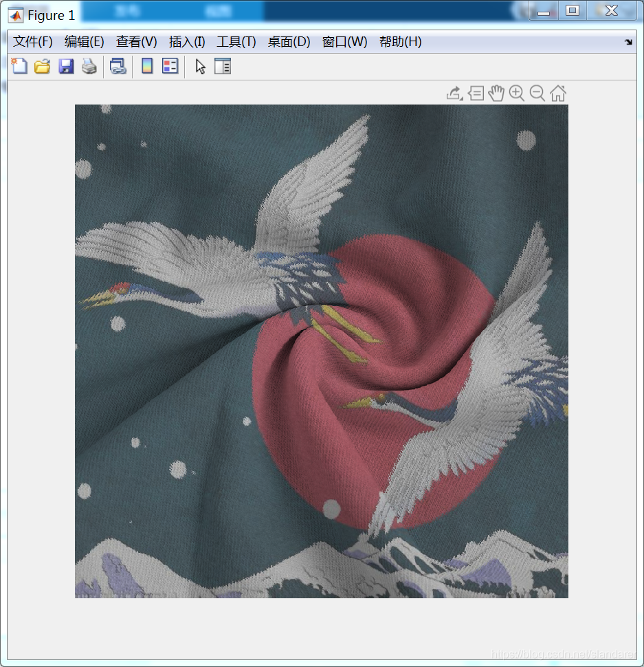The height and width of the screenshot is (667, 644).
Task: Activate the pan hand tool
Action: pos(496,93)
